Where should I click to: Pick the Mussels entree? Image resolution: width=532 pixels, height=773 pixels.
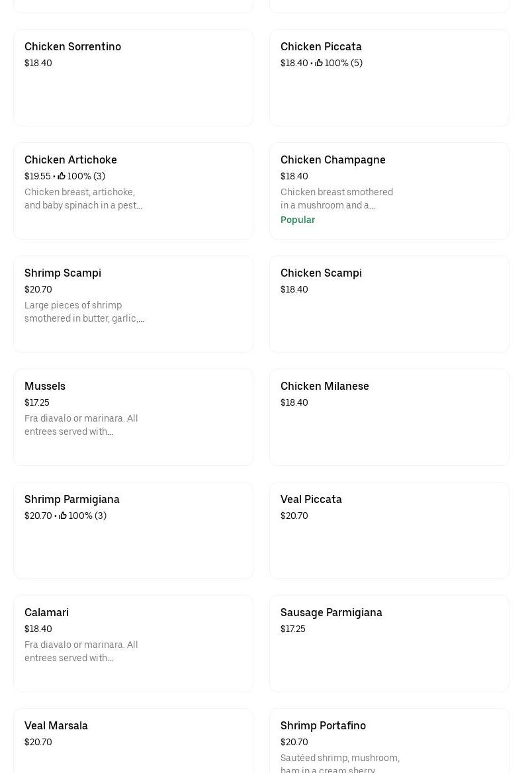click(45, 386)
